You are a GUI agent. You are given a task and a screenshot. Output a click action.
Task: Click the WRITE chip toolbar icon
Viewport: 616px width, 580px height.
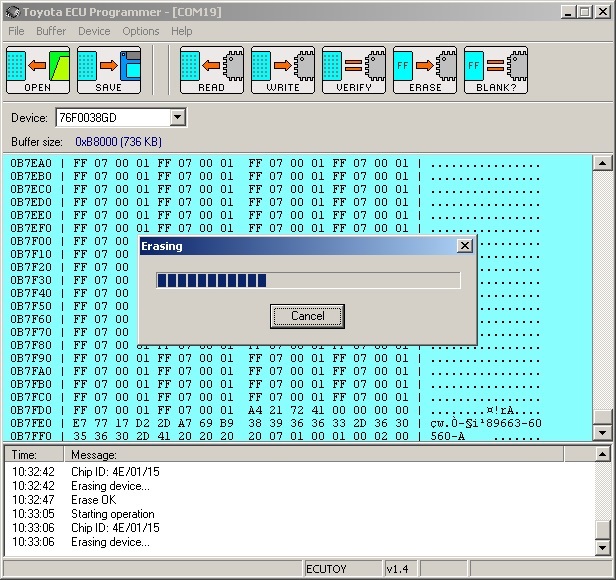point(282,70)
